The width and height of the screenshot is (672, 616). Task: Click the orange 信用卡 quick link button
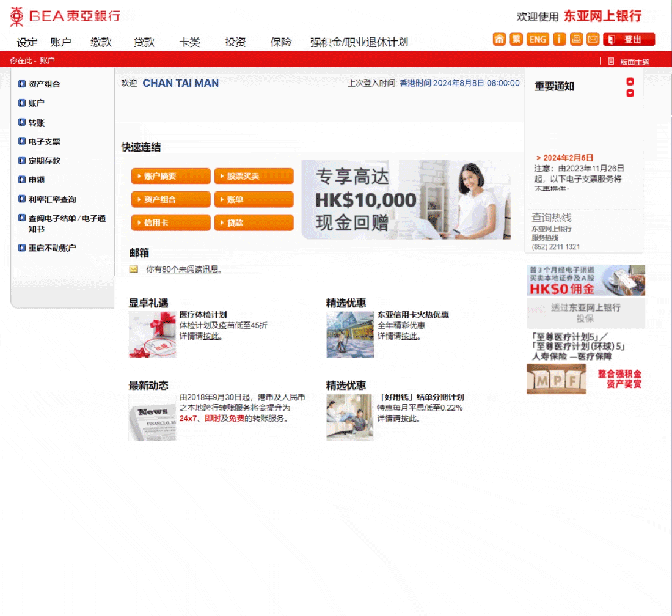170,222
